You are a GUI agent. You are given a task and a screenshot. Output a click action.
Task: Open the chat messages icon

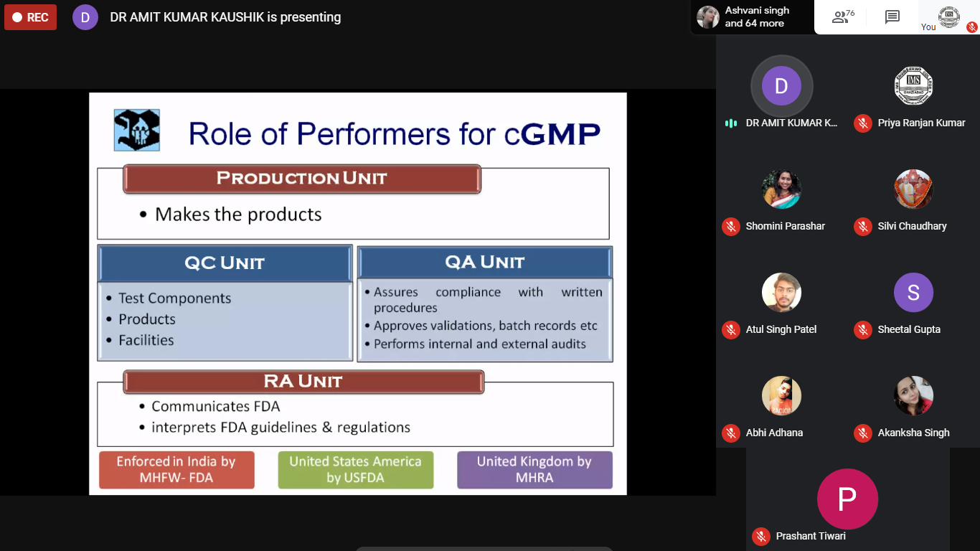892,17
